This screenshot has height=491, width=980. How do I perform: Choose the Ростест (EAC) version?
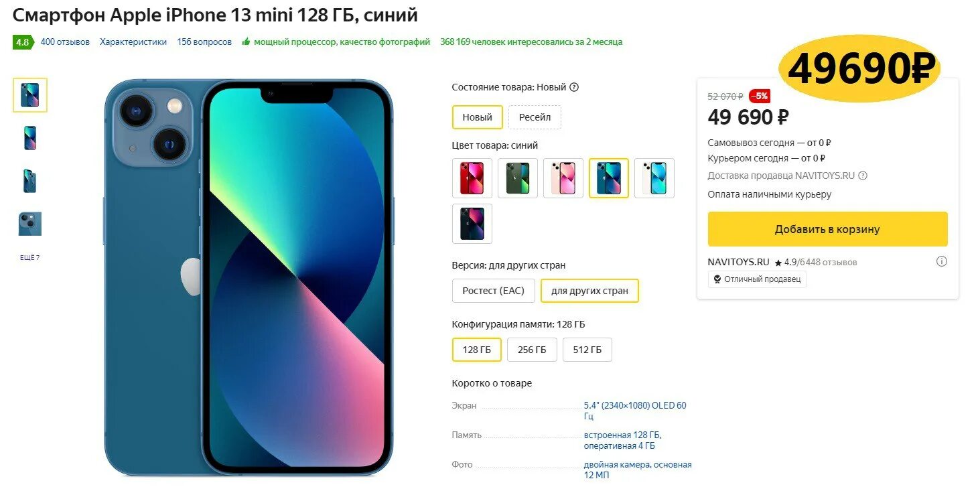[x=494, y=291]
